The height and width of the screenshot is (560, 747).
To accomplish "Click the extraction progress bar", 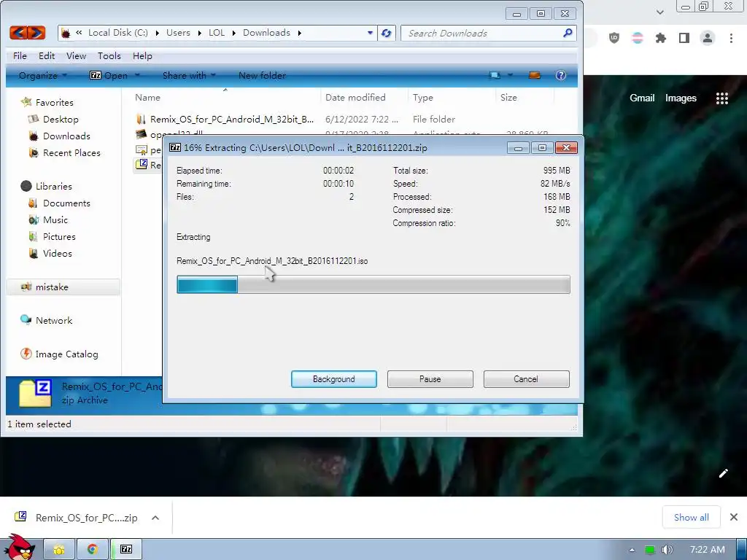I will (x=373, y=285).
